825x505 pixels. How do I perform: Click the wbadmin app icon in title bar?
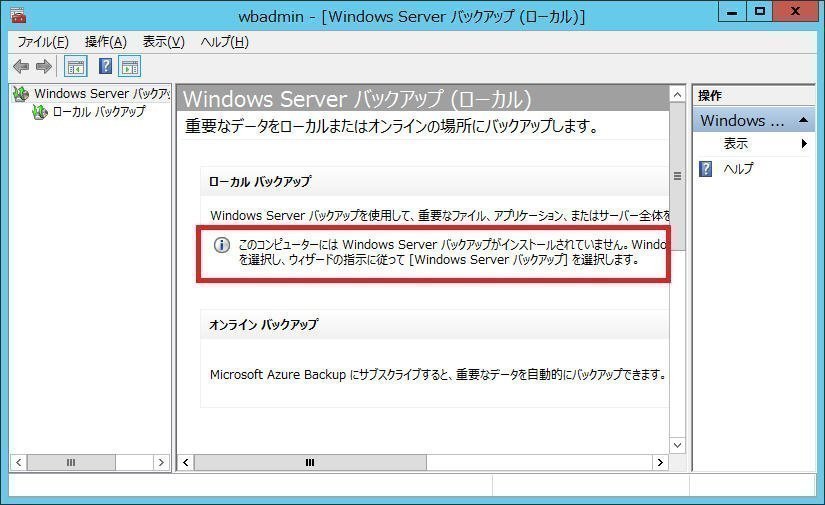pyautogui.click(x=18, y=15)
